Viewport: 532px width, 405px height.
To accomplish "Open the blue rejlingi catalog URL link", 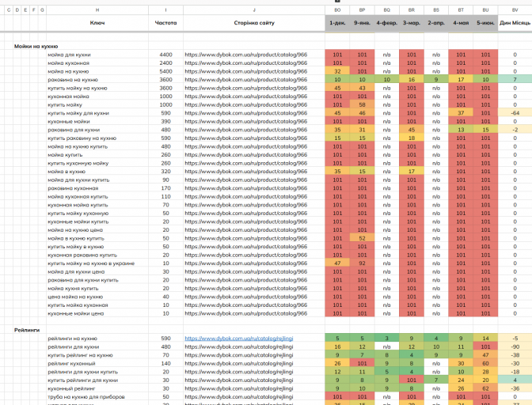I will (239, 339).
